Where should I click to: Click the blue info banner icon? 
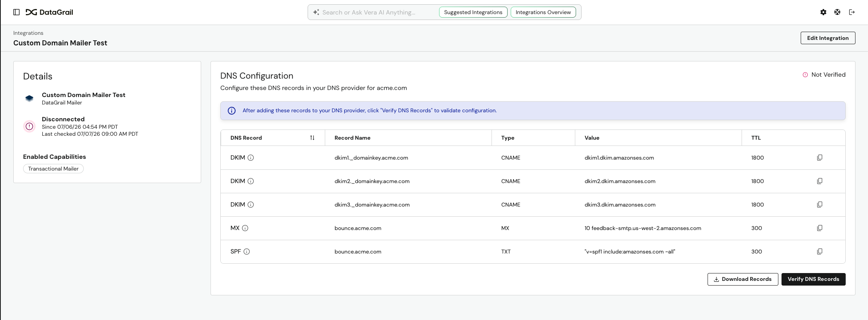232,111
